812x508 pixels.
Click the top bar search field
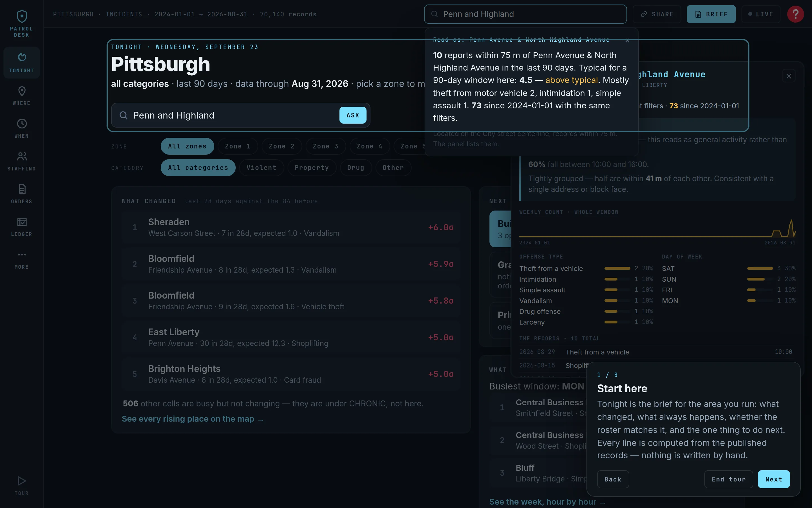point(525,14)
